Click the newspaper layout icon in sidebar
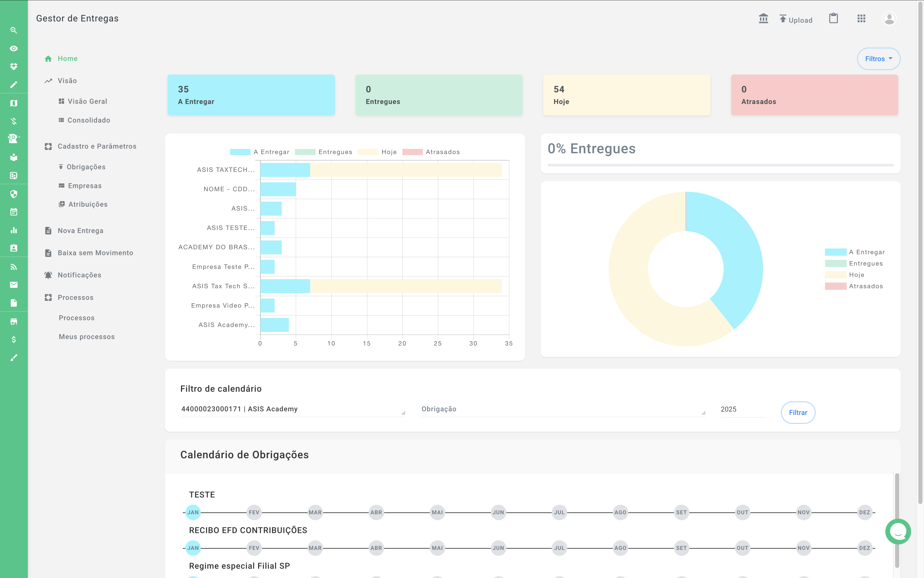This screenshot has width=924, height=578. pos(14,176)
